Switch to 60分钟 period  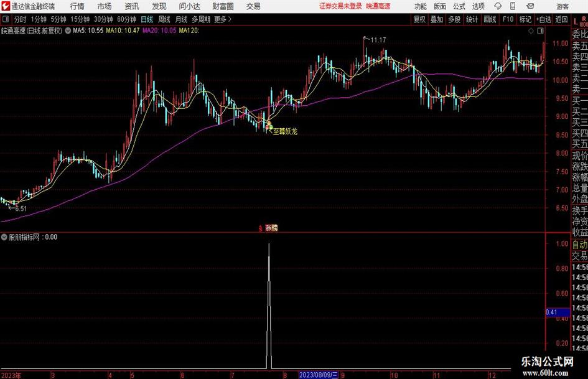(127, 19)
